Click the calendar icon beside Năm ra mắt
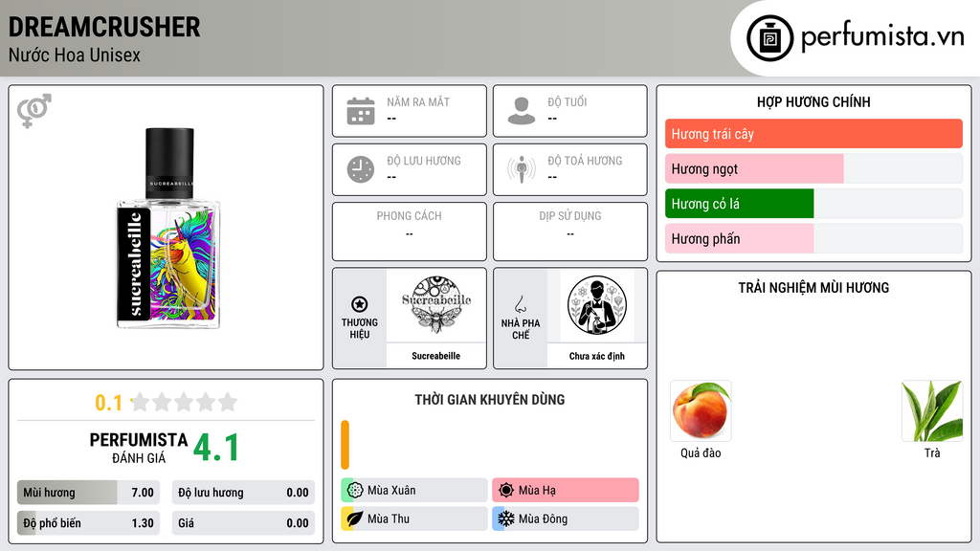Image resolution: width=980 pixels, height=551 pixels. tap(361, 111)
